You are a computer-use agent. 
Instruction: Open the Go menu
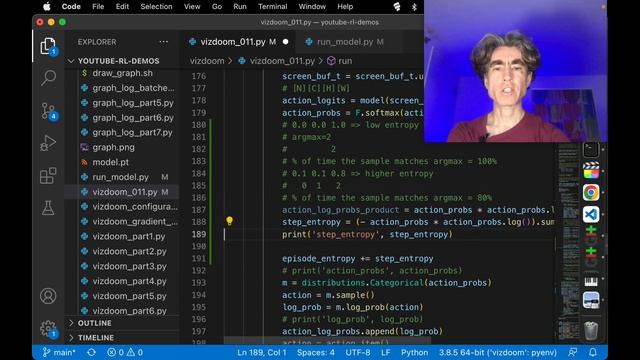point(217,7)
